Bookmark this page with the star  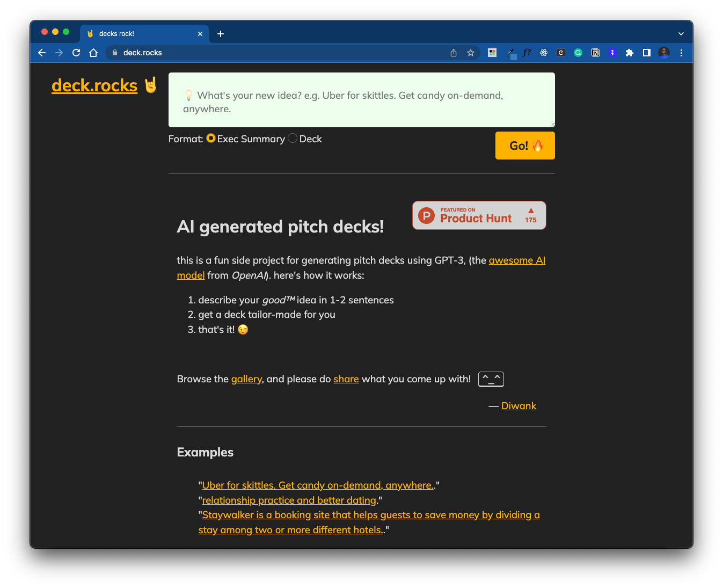471,53
